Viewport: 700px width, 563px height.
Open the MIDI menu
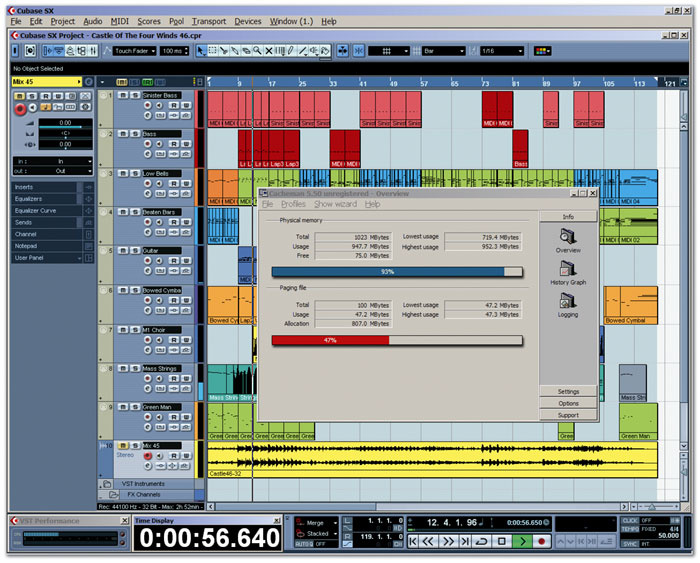coord(119,21)
